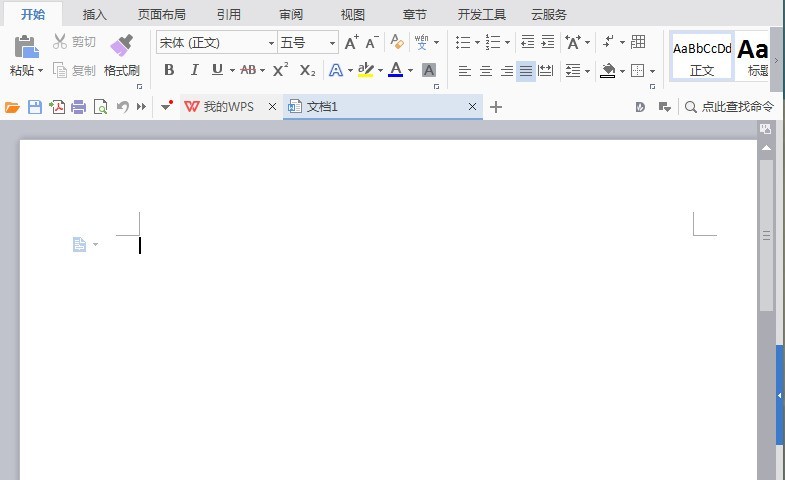Toggle italic formatting
785x480 pixels.
[x=194, y=70]
